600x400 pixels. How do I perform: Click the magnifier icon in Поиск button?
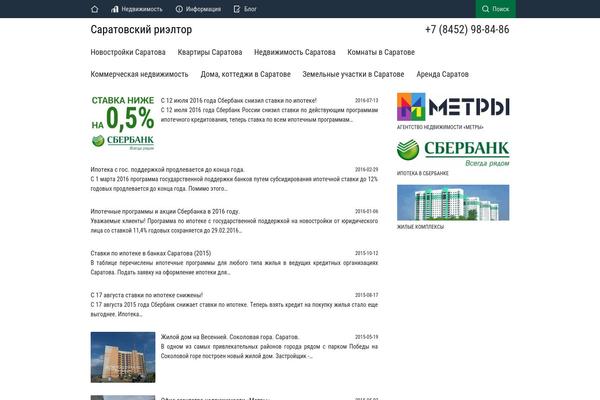pyautogui.click(x=485, y=9)
